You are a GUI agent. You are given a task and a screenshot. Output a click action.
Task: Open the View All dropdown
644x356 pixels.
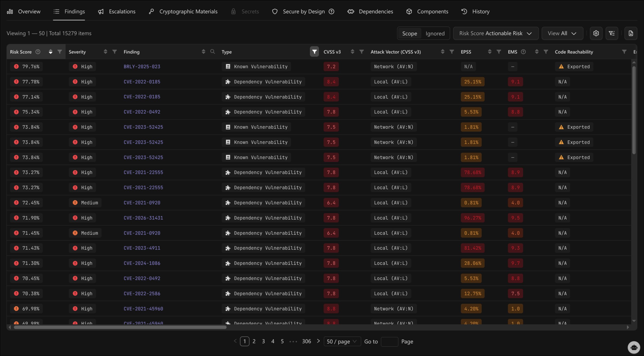click(562, 33)
